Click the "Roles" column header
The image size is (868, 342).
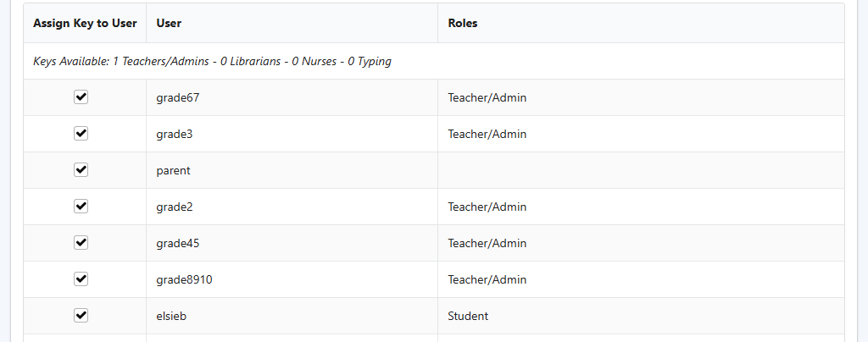(463, 23)
